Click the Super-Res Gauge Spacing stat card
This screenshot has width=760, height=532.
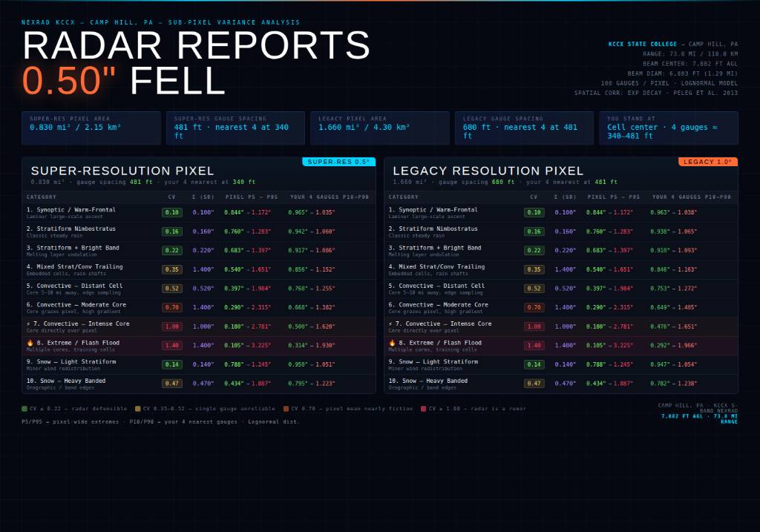[x=235, y=128]
